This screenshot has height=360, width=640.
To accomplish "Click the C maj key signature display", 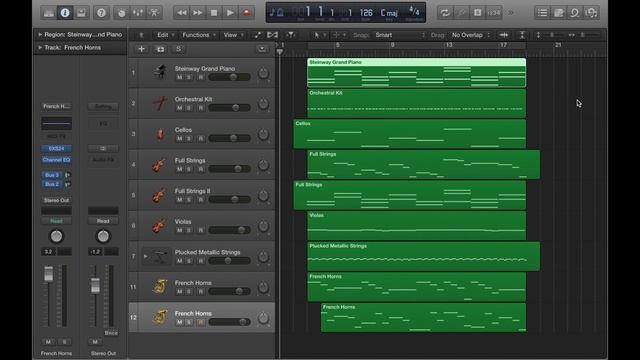I will [x=389, y=13].
